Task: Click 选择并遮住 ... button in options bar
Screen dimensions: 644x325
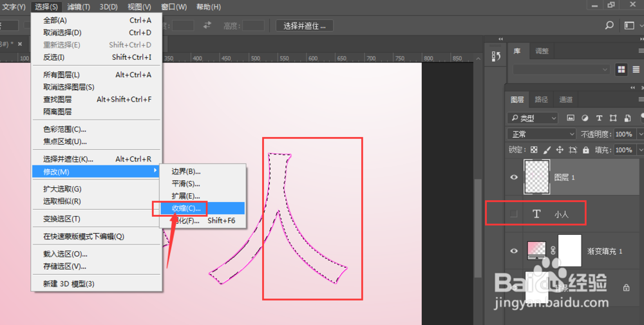Action: pyautogui.click(x=305, y=26)
